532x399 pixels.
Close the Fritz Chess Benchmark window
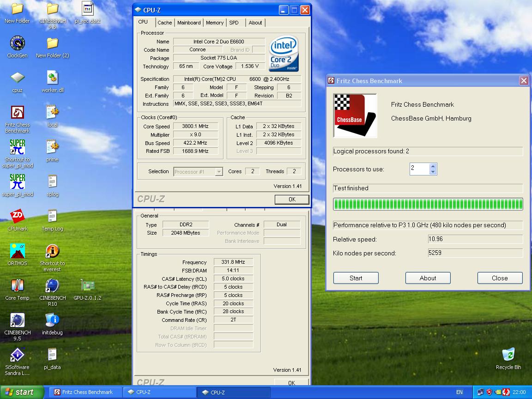tap(524, 81)
